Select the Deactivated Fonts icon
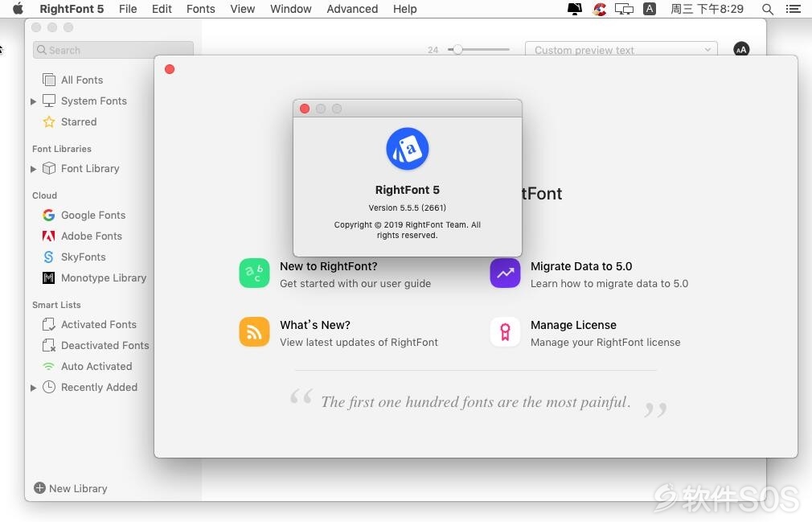This screenshot has width=812, height=522. coord(49,345)
